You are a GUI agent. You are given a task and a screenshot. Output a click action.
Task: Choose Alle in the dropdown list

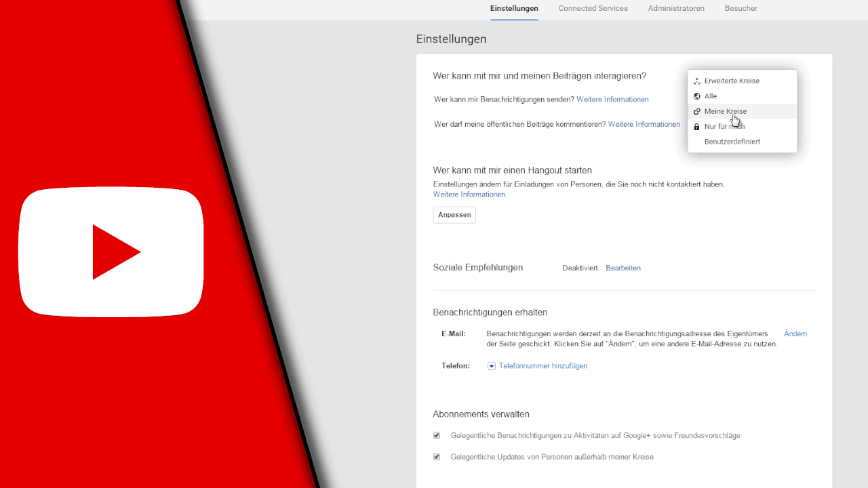(743, 96)
